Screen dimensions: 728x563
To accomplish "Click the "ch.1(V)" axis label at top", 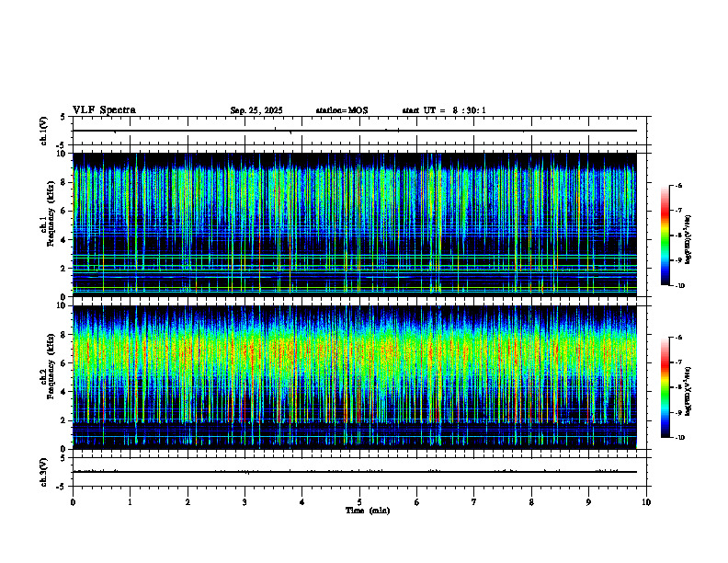I will 44,131.
